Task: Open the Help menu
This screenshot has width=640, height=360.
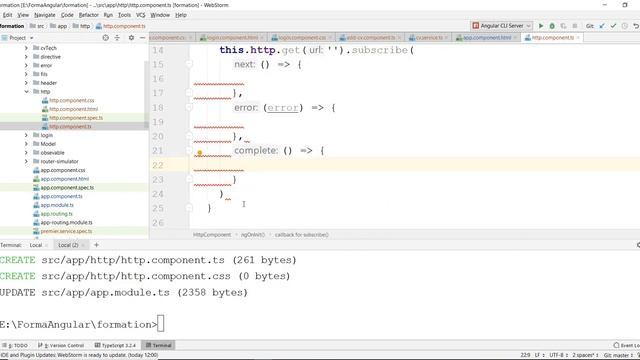Action: pyautogui.click(x=181, y=15)
